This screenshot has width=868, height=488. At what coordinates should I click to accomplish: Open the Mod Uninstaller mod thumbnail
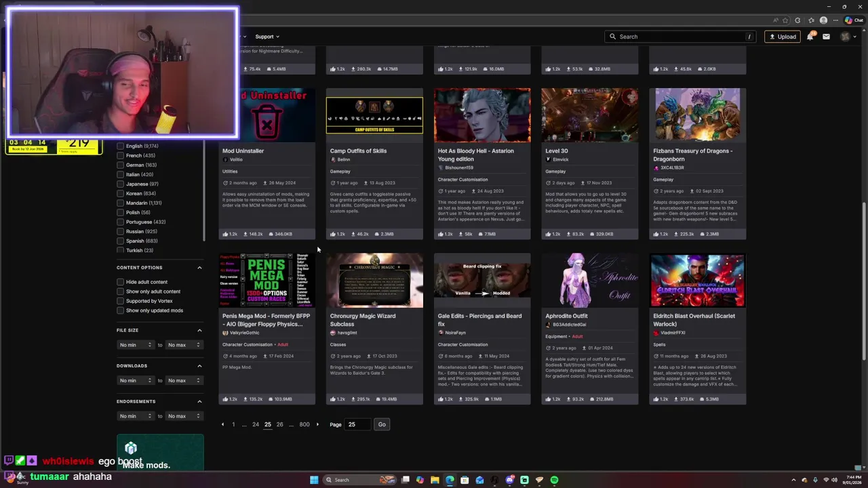(267, 115)
